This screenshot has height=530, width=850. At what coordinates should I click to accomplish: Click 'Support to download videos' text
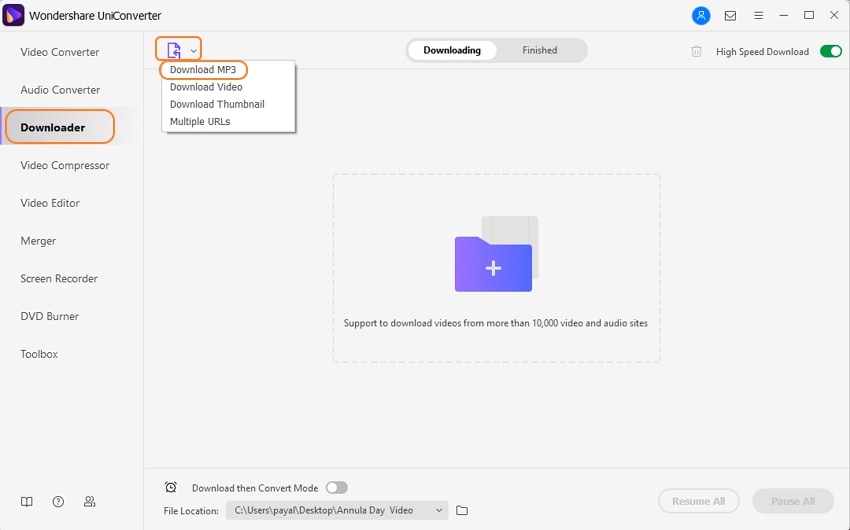tap(495, 323)
